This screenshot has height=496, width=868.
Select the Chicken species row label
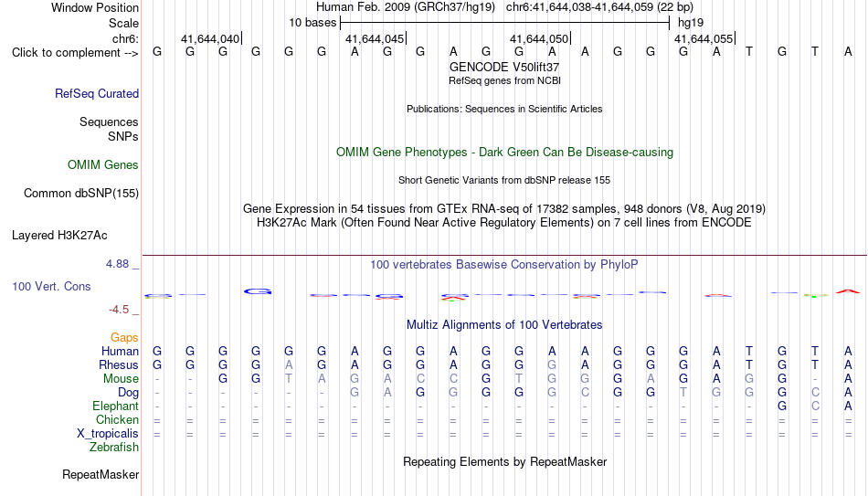point(117,419)
